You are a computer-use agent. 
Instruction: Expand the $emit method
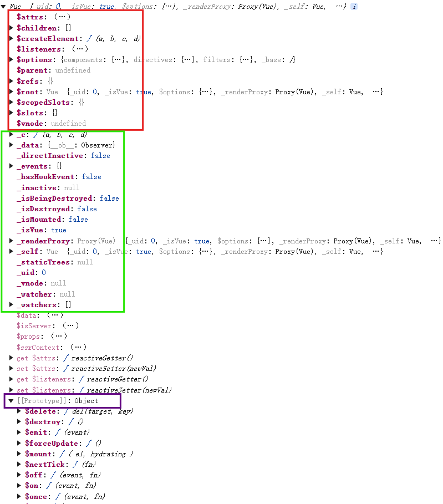[19, 432]
